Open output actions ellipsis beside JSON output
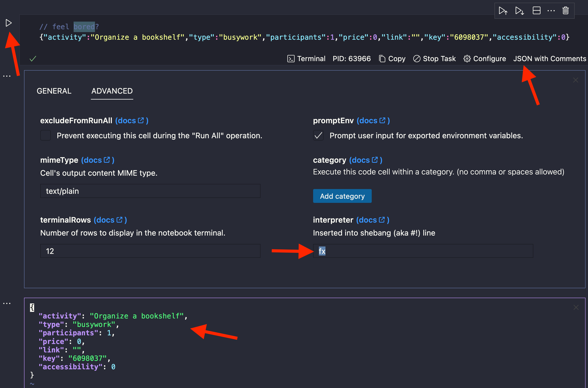 tap(7, 303)
